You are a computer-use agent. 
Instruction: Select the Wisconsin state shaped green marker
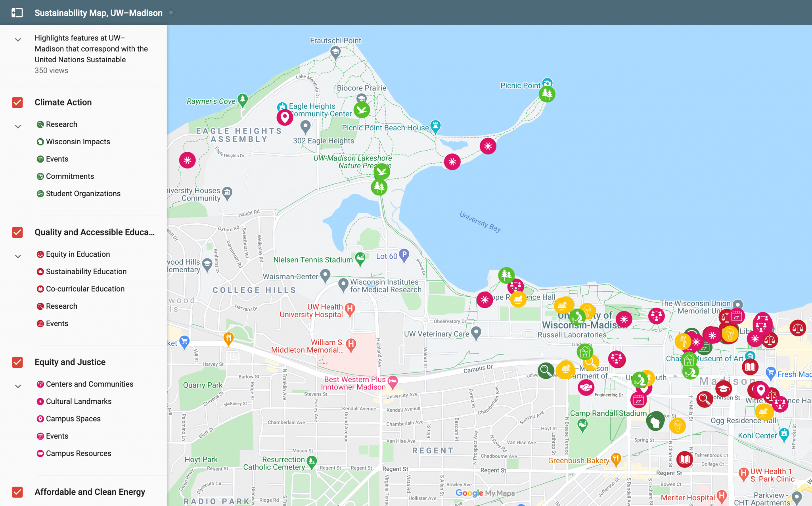point(655,421)
